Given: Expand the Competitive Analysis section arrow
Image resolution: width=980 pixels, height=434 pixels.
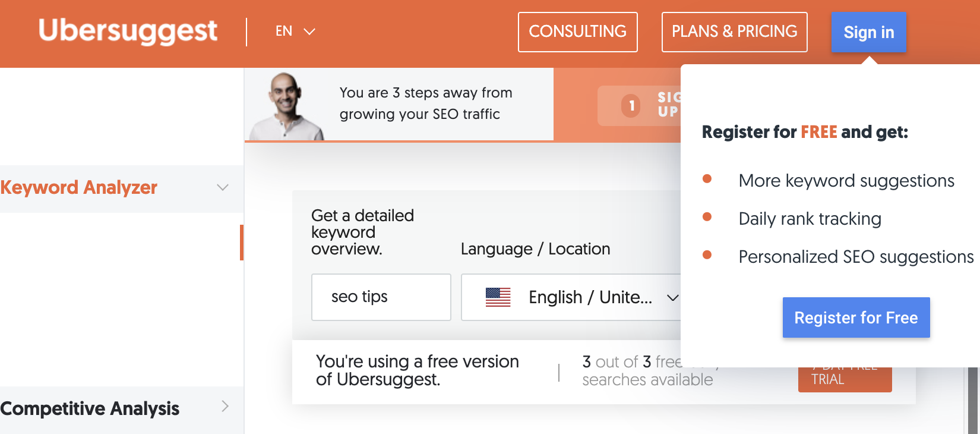Looking at the screenshot, I should tap(225, 407).
